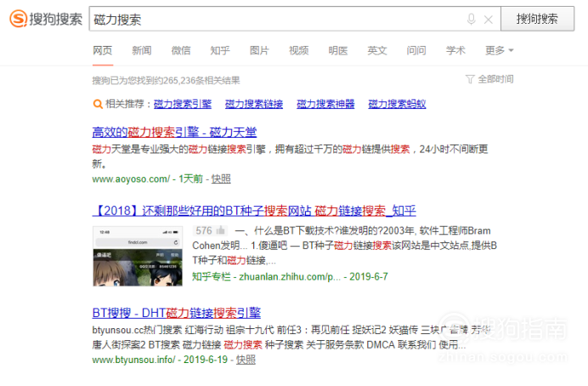This screenshot has height=386, width=588.
Task: Click the btyunsou.cc热门搜索 snippet text
Action: point(291,338)
